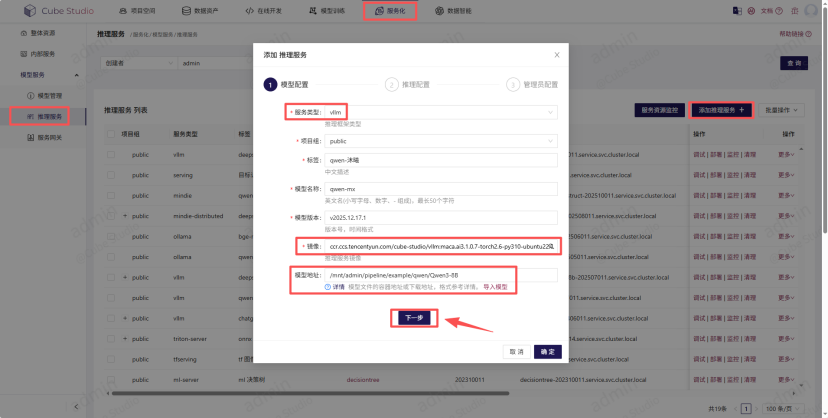Viewport: 828px width, 418px height.
Task: Click the admin filter input
Action: 215,63
